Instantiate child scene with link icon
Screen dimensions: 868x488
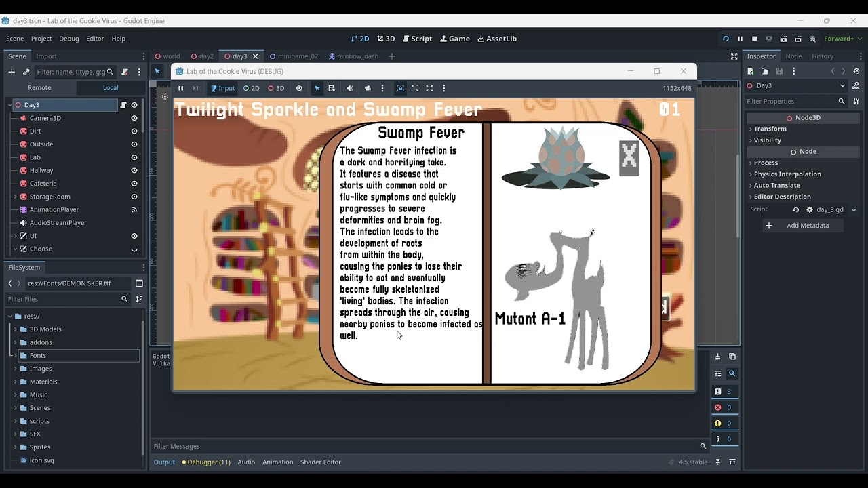[26, 72]
